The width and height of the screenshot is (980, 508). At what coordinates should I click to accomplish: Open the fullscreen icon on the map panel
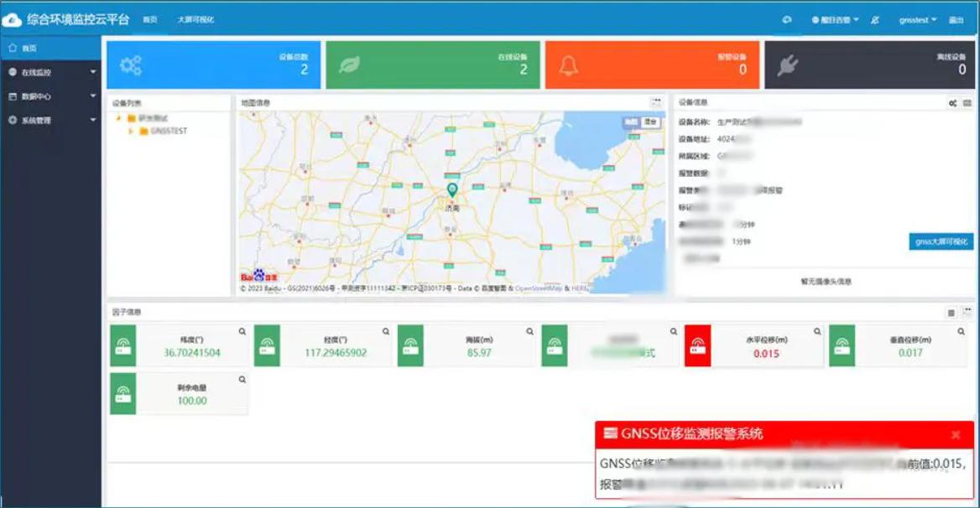[656, 102]
